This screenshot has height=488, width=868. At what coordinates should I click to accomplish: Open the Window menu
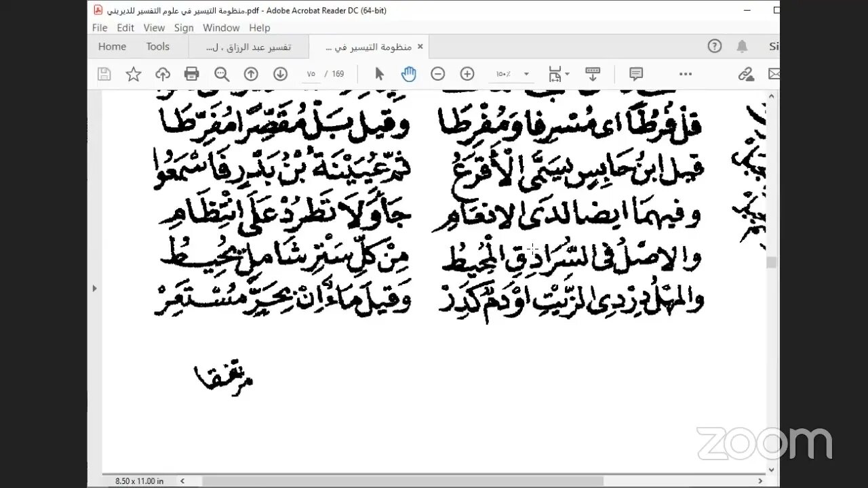click(x=221, y=28)
